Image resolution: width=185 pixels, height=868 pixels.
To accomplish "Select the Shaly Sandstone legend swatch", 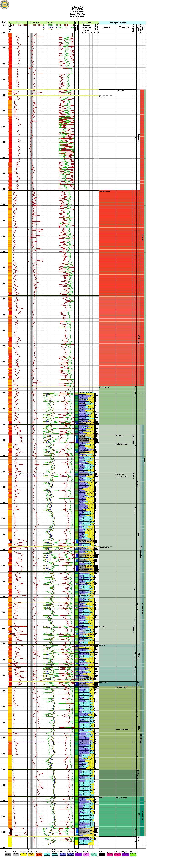I will click(32, 855).
